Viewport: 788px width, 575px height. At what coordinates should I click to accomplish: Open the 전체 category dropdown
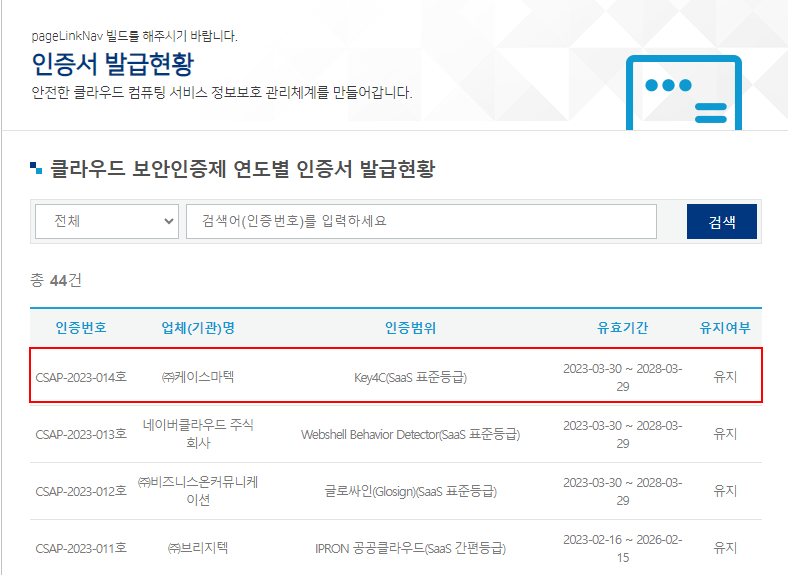107,221
